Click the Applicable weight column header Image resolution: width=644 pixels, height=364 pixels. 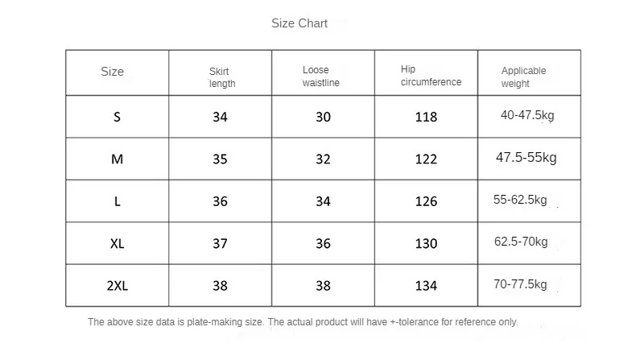tap(523, 77)
